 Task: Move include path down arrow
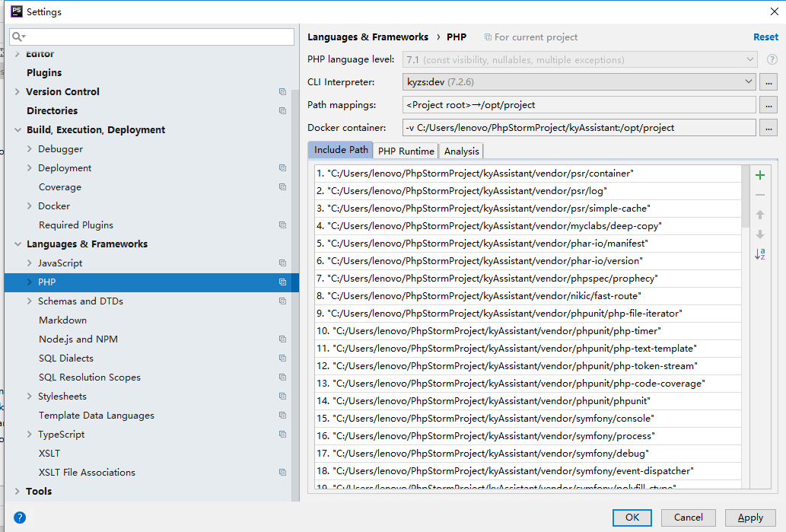760,234
